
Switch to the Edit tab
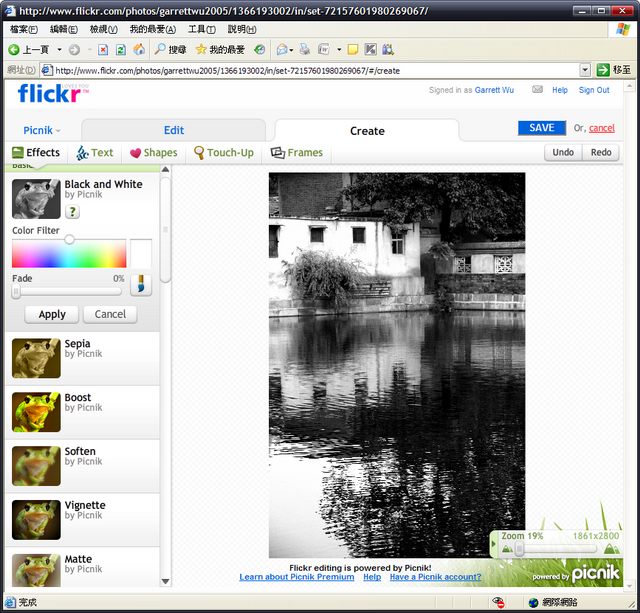[174, 130]
